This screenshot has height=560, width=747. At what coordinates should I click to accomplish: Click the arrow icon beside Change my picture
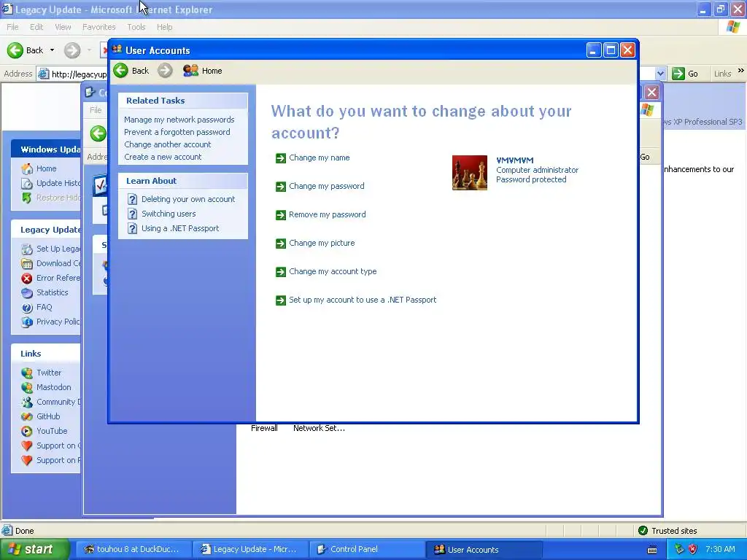pos(281,244)
